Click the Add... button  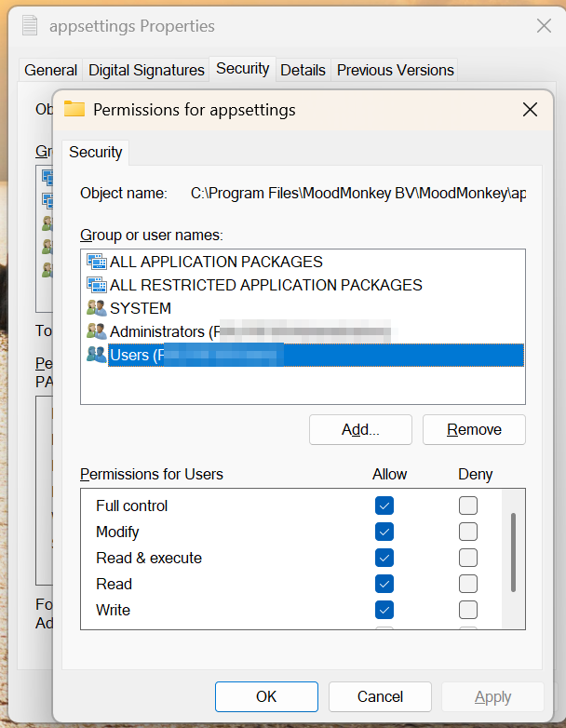click(360, 429)
